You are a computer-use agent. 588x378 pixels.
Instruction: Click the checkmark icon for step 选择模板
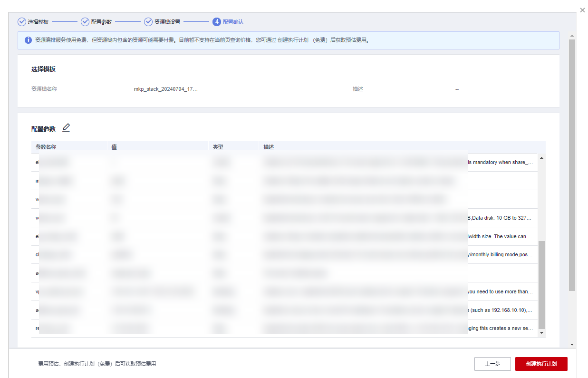click(x=22, y=22)
